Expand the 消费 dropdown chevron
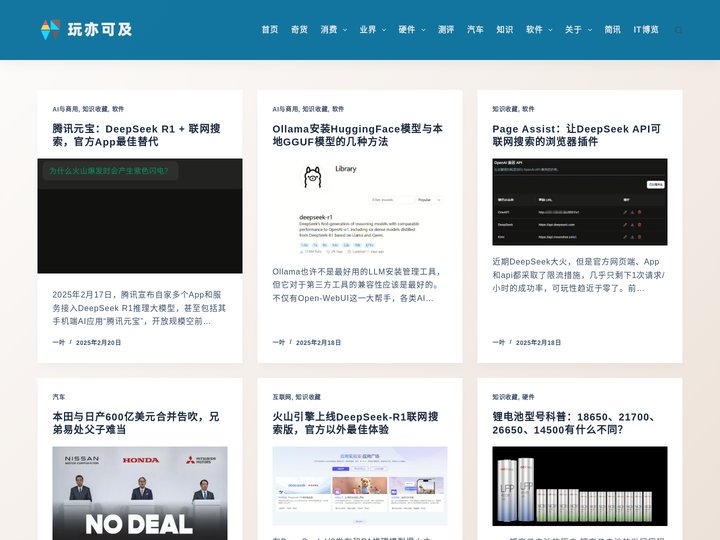The image size is (720, 540). point(345,30)
